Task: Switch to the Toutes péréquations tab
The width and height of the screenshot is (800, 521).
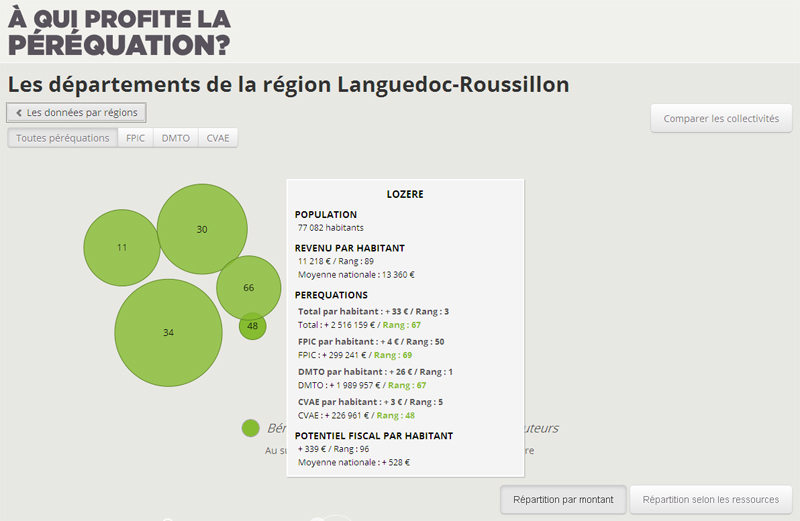Action: (63, 138)
